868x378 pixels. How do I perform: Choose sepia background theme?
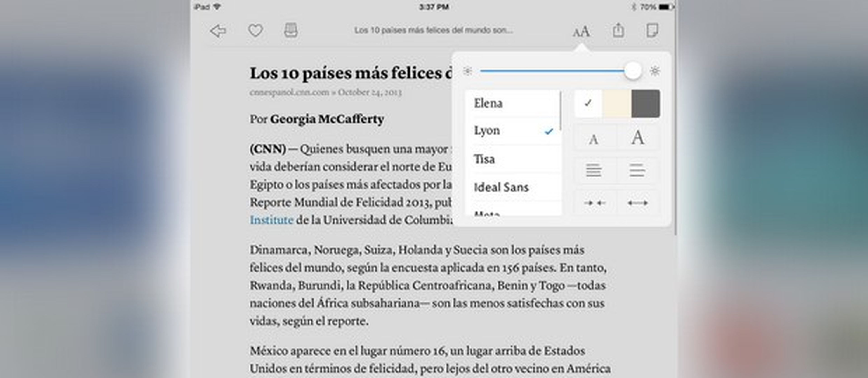coord(617,103)
